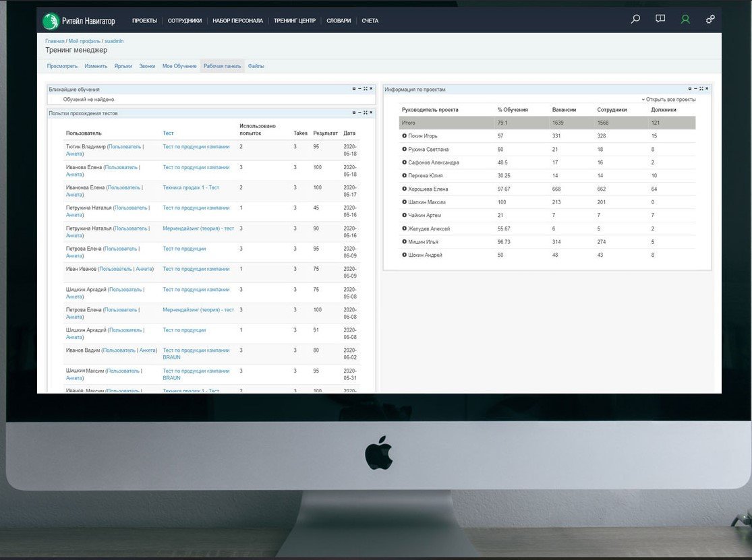
Task: Expand the Шокин Андрей project row
Action: pos(404,255)
